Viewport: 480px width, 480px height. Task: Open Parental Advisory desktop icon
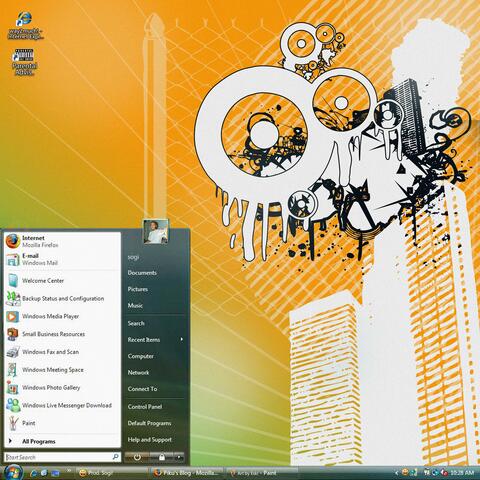pyautogui.click(x=24, y=62)
